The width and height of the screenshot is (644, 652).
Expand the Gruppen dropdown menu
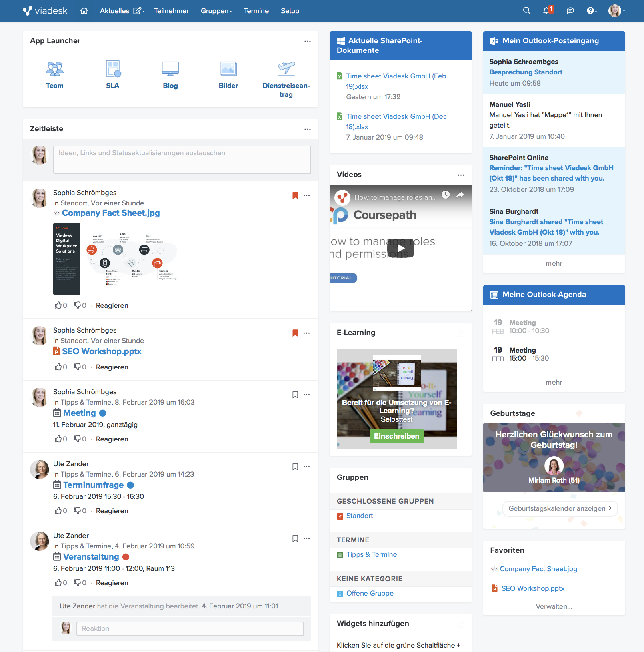(x=216, y=11)
